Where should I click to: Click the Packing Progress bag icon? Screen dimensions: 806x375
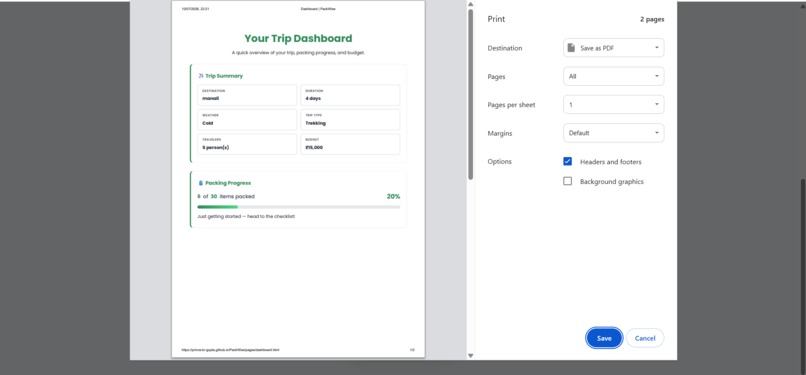coord(201,183)
